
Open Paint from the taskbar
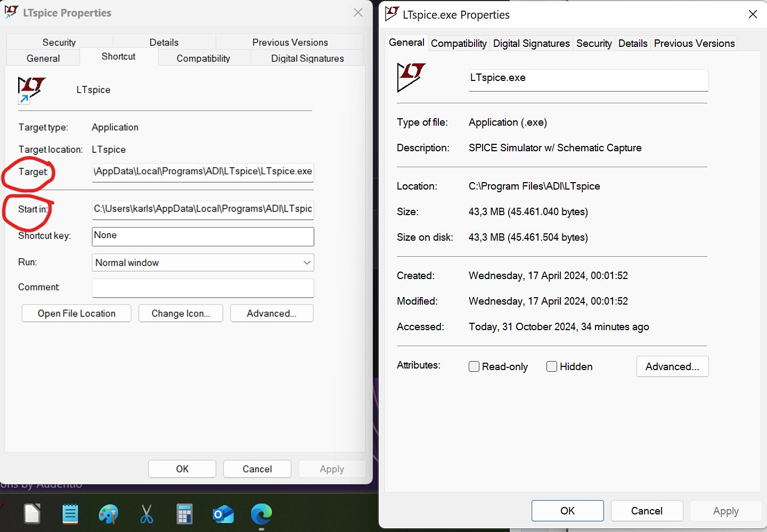click(108, 514)
